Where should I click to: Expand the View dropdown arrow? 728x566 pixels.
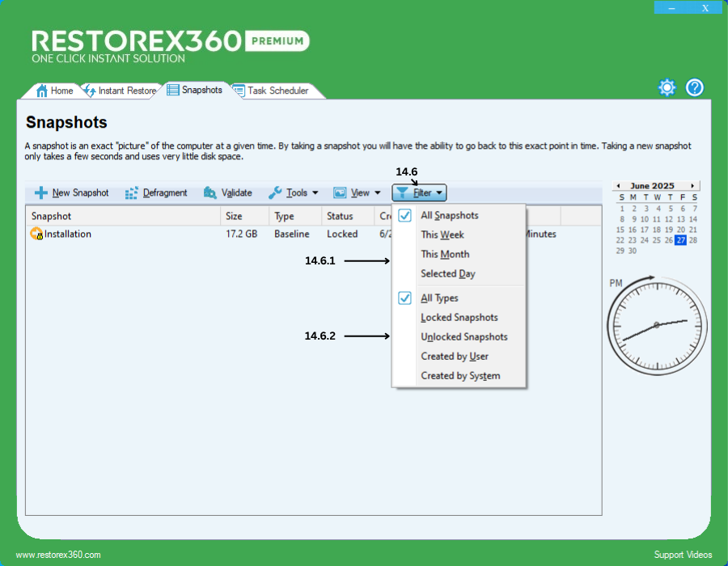pos(378,192)
